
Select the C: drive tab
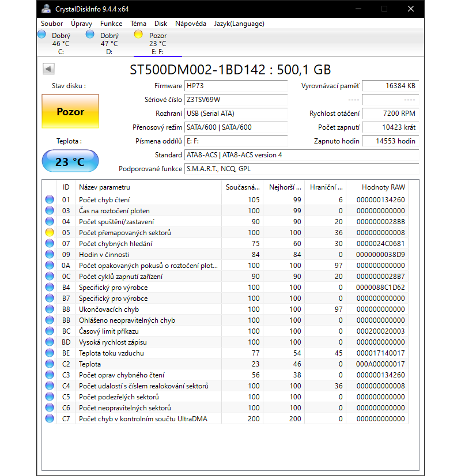61,43
